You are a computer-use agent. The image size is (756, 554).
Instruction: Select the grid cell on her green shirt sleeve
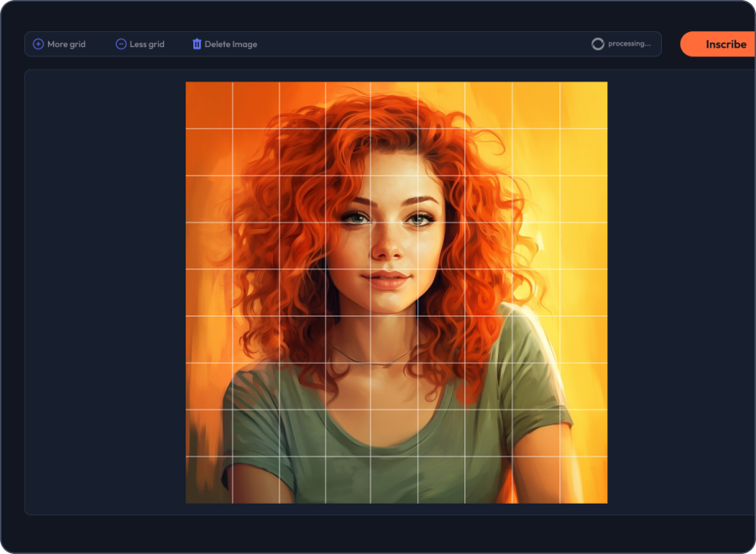click(536, 386)
